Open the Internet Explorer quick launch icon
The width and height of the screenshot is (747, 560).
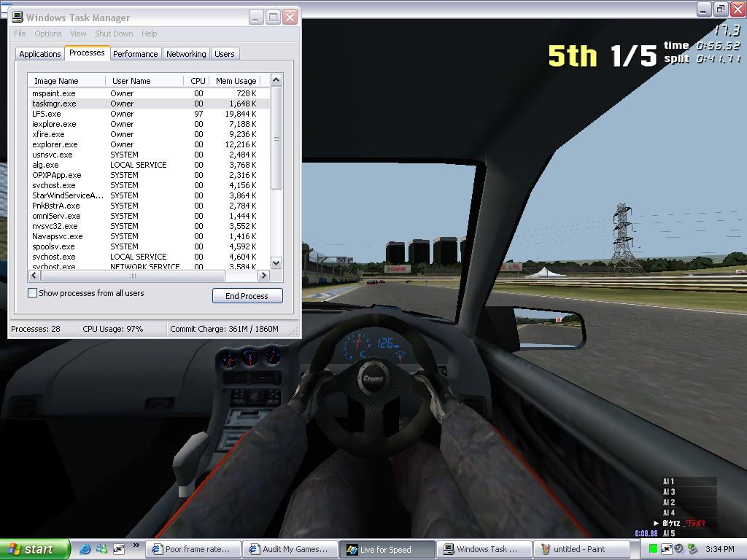(85, 549)
